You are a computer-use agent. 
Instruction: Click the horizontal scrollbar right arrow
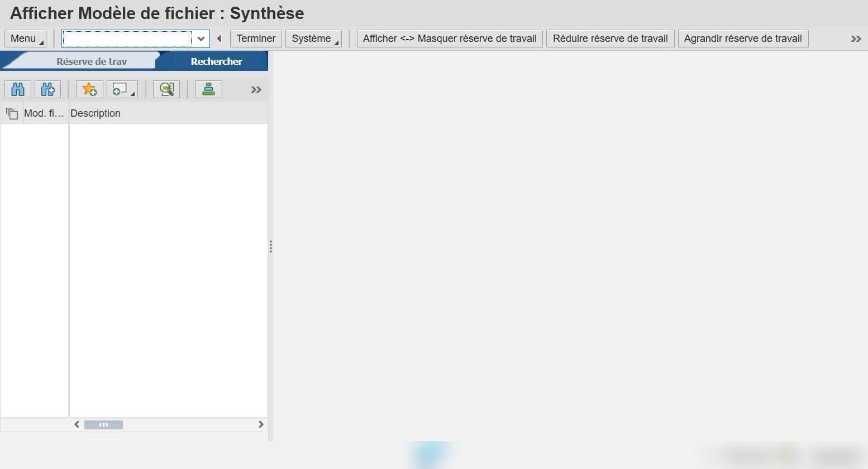tap(261, 424)
